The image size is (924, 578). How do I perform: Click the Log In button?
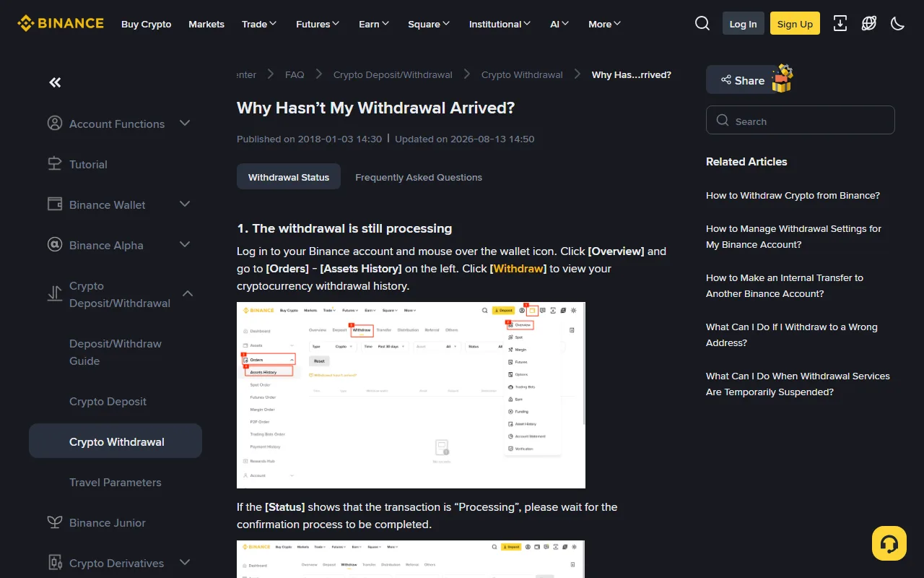743,24
